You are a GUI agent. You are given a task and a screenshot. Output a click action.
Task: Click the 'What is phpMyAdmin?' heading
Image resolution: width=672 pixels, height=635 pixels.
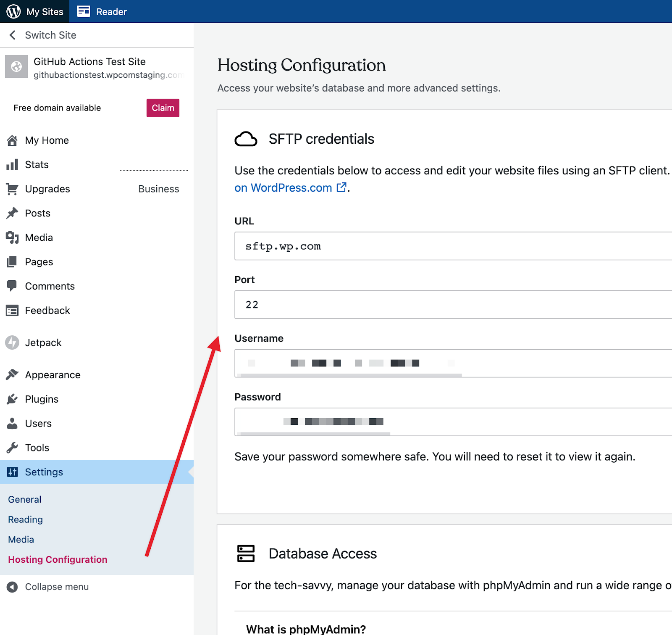pos(306,629)
